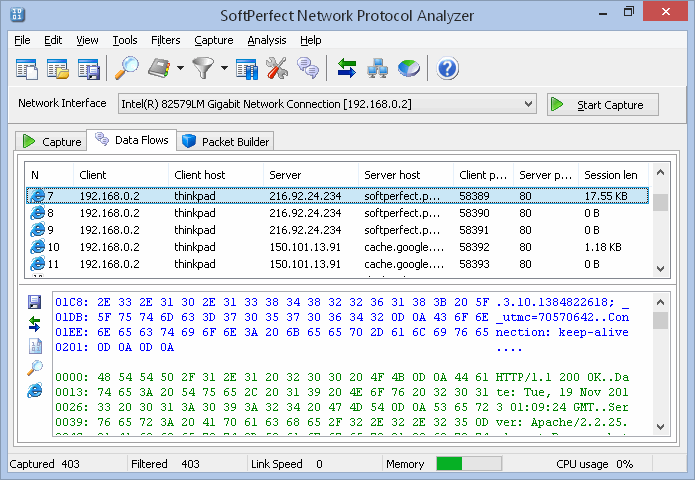
Task: Click the new capture file toolbar icon
Action: pyautogui.click(x=27, y=69)
